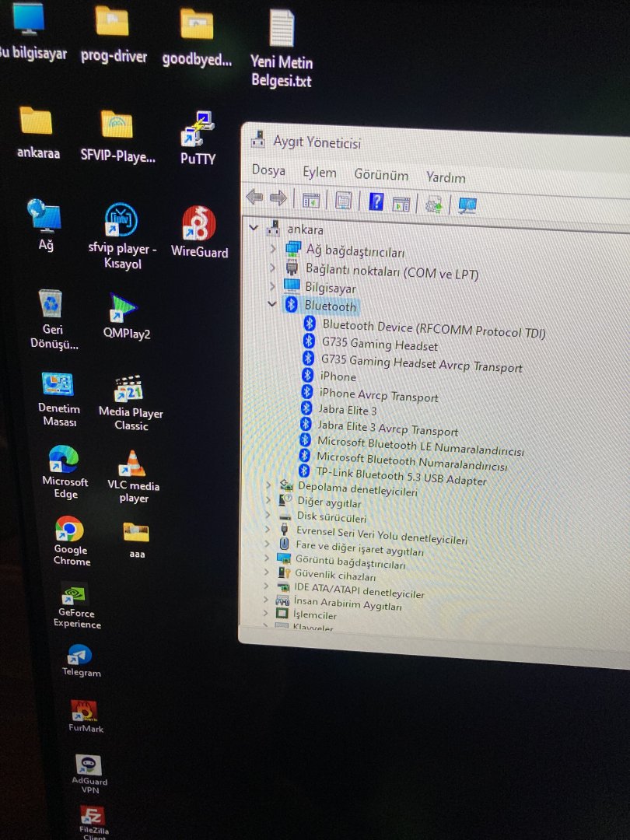Collapse the ankara root node
630x840 pixels.
(x=254, y=228)
